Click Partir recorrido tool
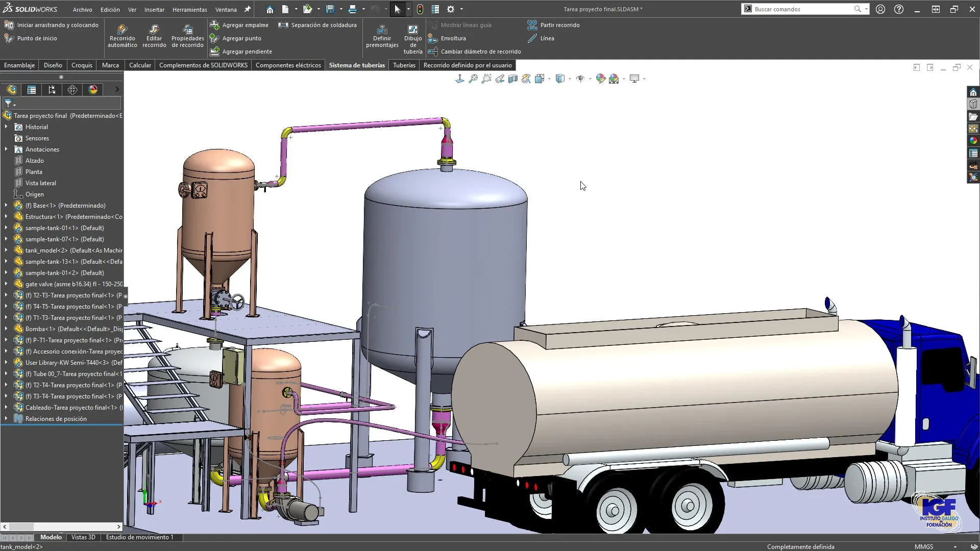 554,25
